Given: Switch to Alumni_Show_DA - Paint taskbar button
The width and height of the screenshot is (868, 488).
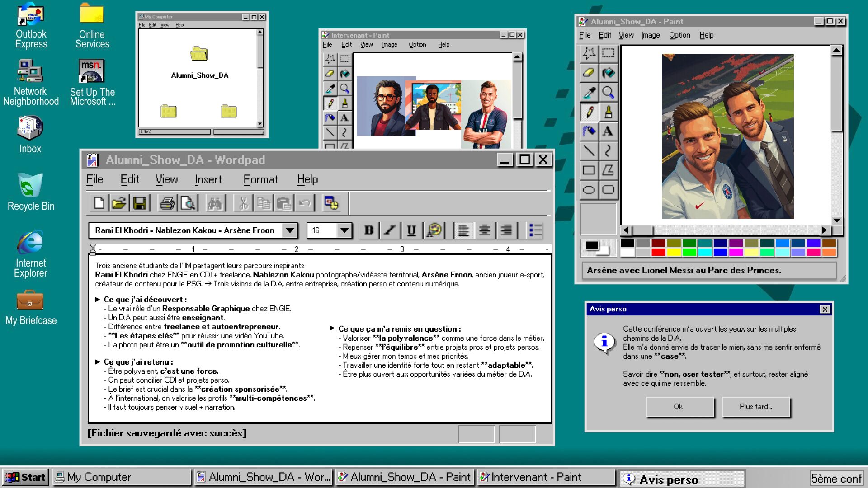Looking at the screenshot, I should (405, 477).
